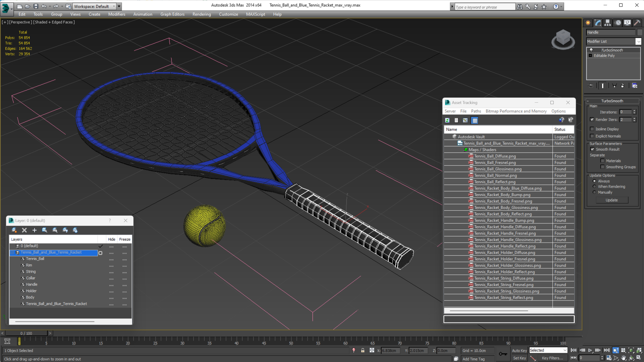
Task: Increase Iterations spinner value
Action: coord(634,111)
